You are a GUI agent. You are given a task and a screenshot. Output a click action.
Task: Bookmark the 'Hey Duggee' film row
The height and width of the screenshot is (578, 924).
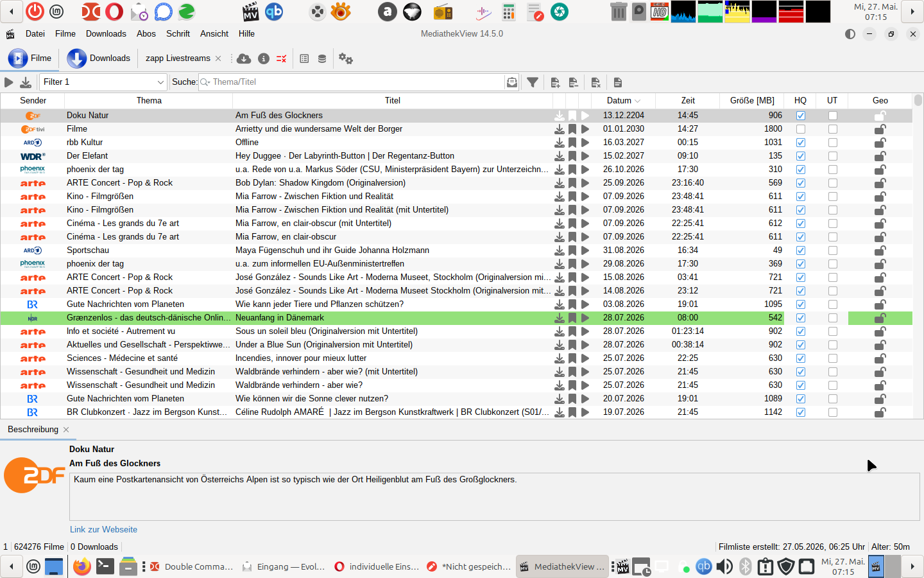pos(572,156)
